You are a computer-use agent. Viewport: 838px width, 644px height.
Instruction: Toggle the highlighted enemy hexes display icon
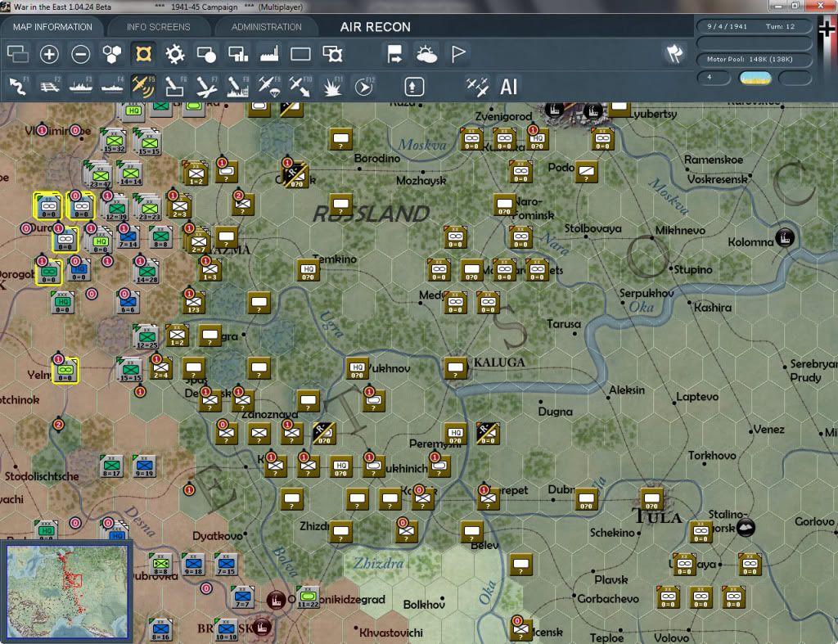[x=143, y=54]
